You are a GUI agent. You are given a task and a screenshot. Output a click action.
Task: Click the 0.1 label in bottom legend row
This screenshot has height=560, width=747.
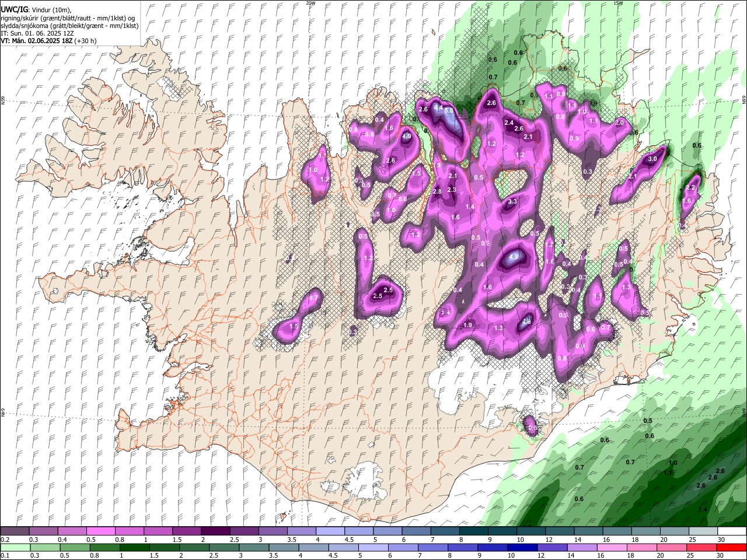point(4,556)
